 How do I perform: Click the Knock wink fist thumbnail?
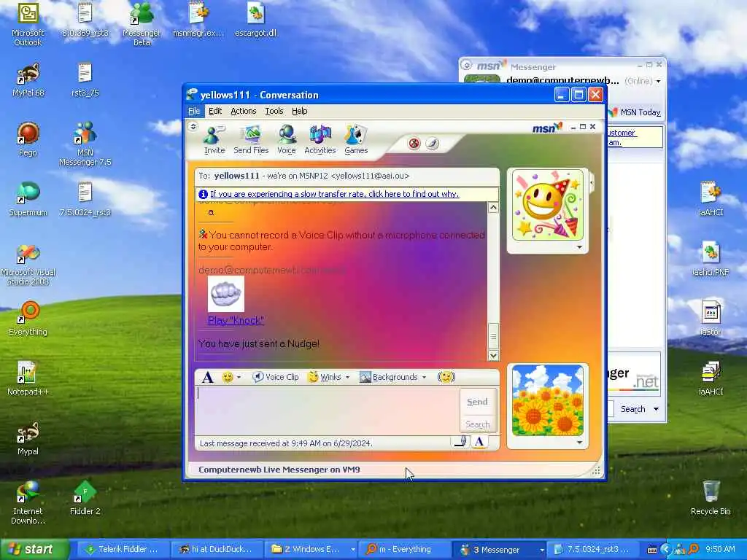click(226, 294)
